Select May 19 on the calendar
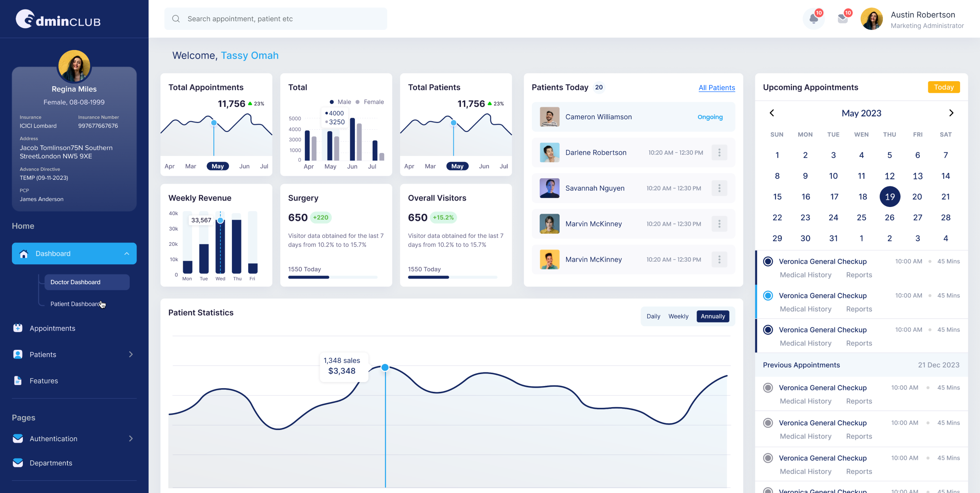The height and width of the screenshot is (493, 980). pos(890,197)
